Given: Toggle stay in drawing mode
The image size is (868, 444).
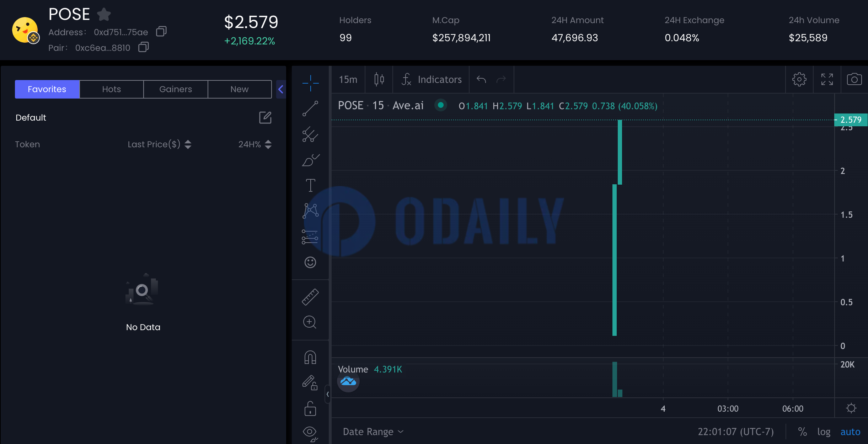Looking at the screenshot, I should tap(310, 383).
